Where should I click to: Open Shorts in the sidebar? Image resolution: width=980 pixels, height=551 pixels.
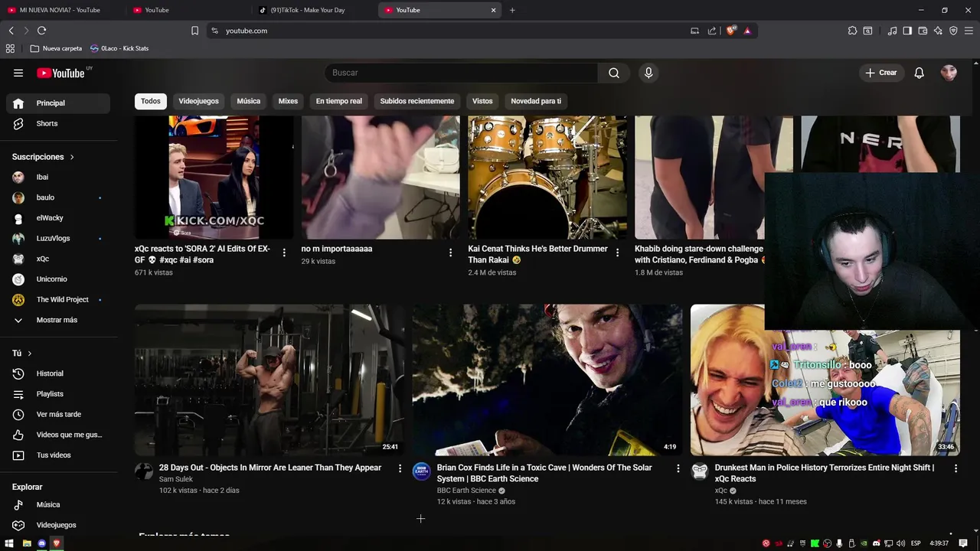[58, 123]
